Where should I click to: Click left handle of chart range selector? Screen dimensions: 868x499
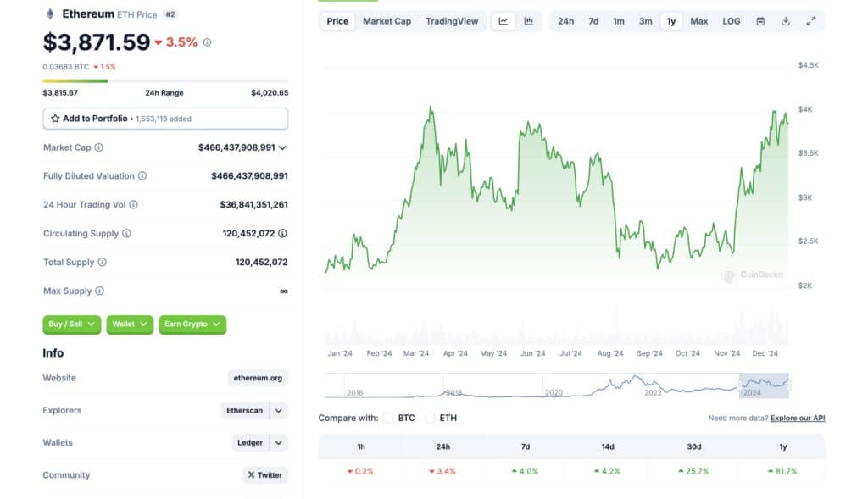point(739,385)
